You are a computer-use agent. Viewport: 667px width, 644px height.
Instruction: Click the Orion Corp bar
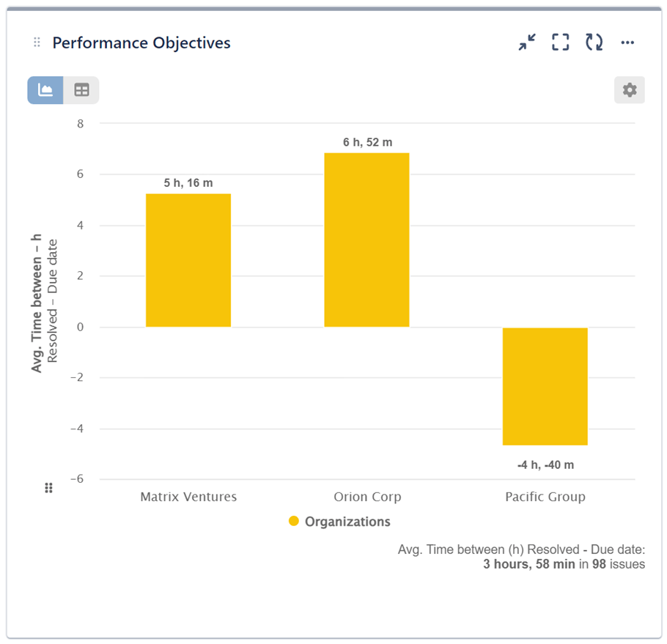[366, 238]
